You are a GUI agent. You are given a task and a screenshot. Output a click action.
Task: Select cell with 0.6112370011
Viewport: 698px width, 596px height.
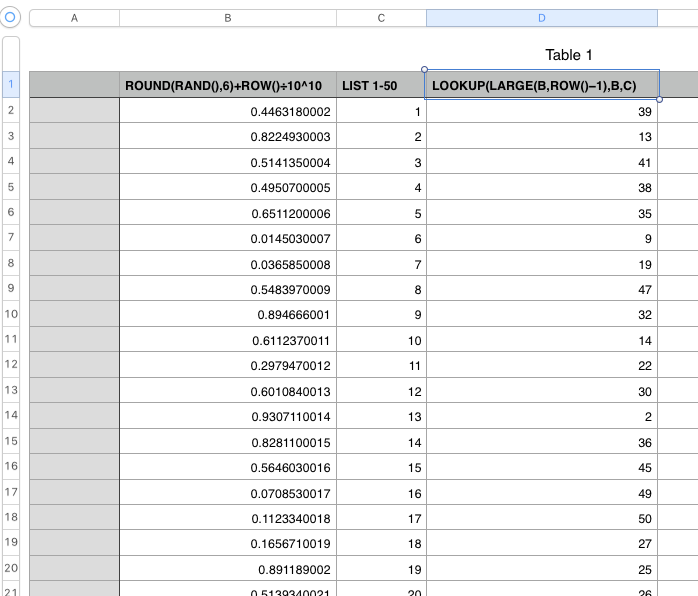[x=228, y=339]
